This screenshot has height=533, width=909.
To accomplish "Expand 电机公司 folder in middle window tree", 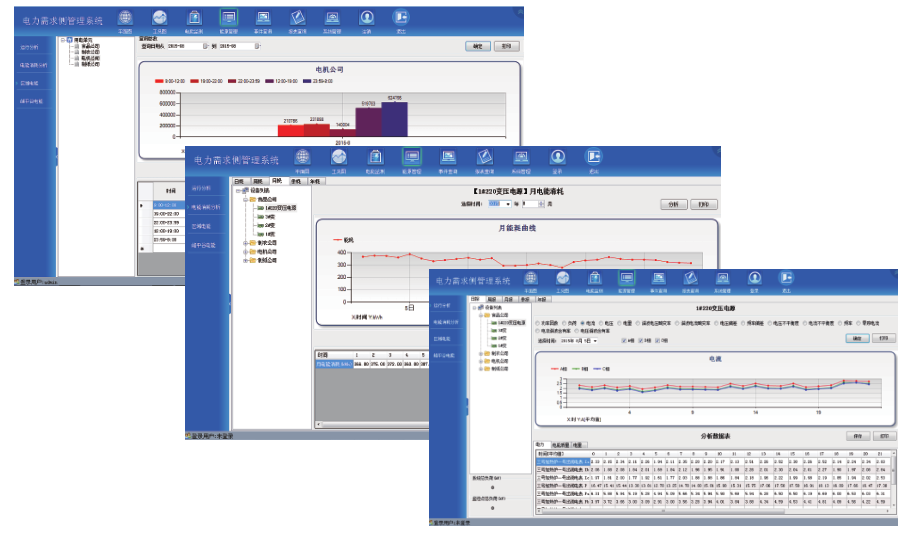I will tap(246, 252).
